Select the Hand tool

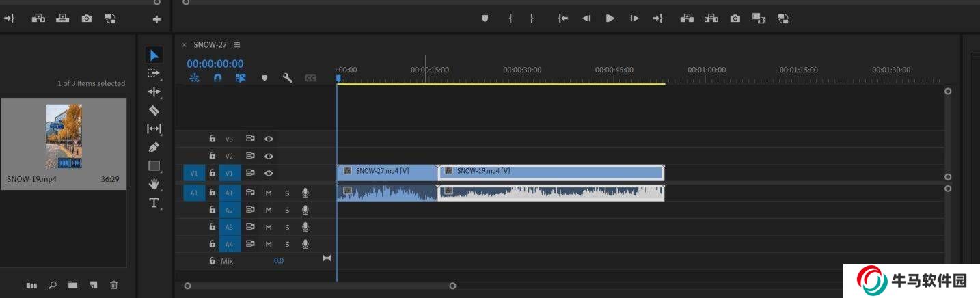point(154,184)
